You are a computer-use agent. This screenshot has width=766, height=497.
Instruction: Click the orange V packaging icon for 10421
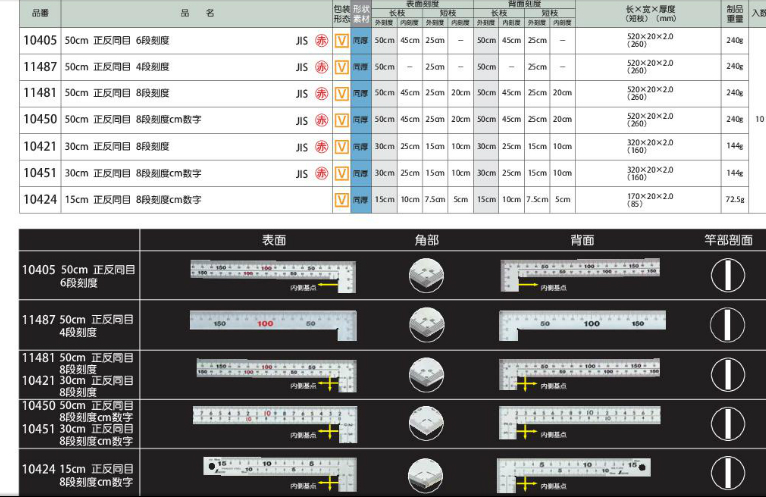pyautogui.click(x=341, y=147)
